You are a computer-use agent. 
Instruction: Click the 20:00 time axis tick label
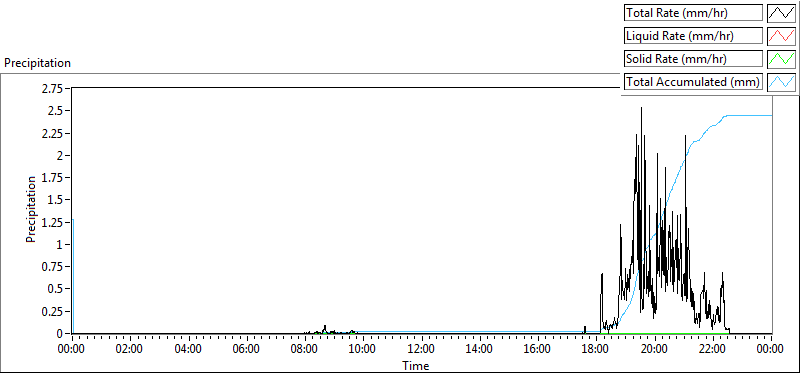pyautogui.click(x=654, y=349)
